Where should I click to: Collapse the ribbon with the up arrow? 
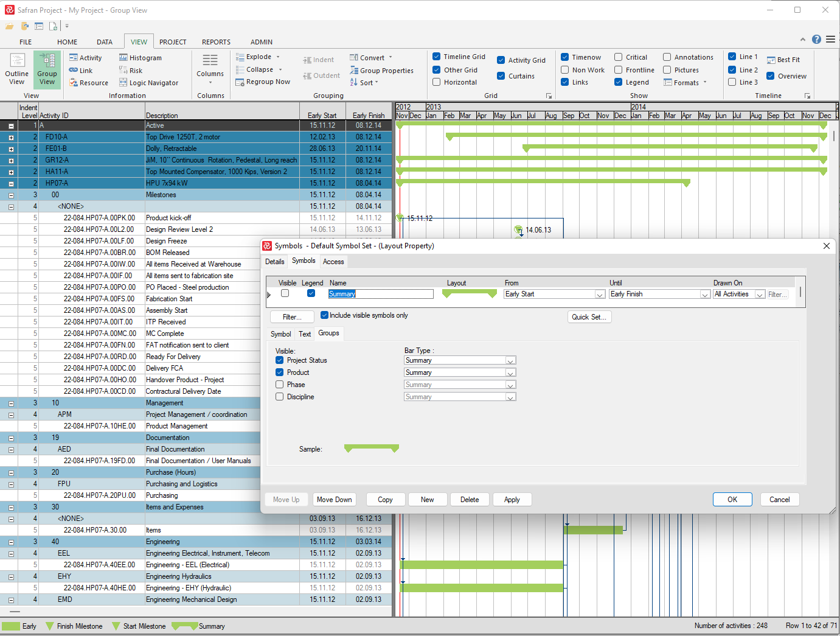pos(803,40)
